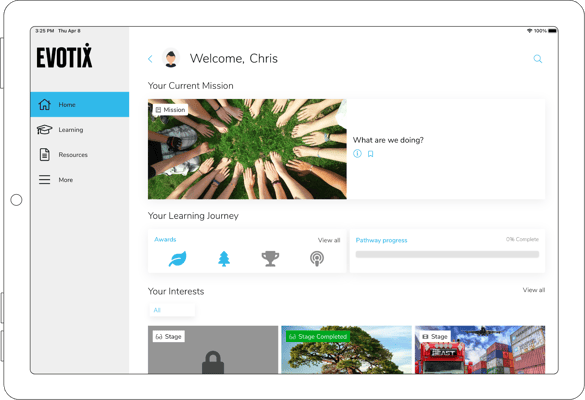This screenshot has width=585, height=400.
Task: Click View all in Awards
Action: point(329,240)
